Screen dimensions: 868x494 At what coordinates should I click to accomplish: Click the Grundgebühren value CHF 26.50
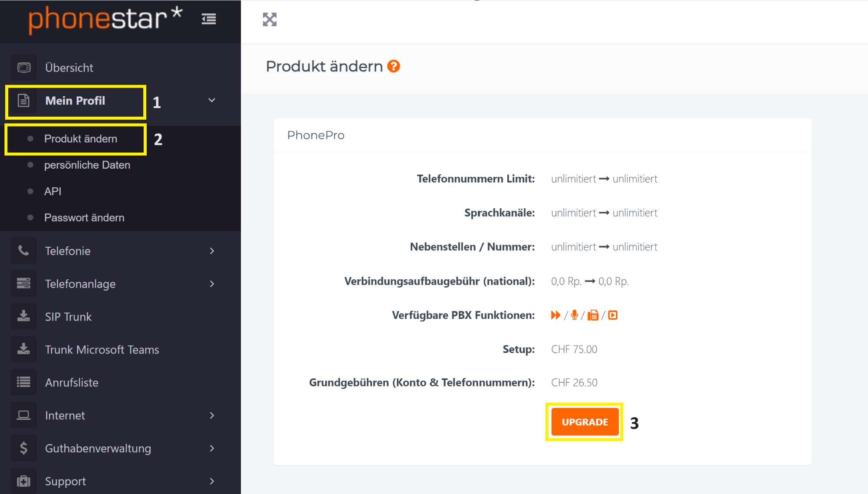point(574,383)
